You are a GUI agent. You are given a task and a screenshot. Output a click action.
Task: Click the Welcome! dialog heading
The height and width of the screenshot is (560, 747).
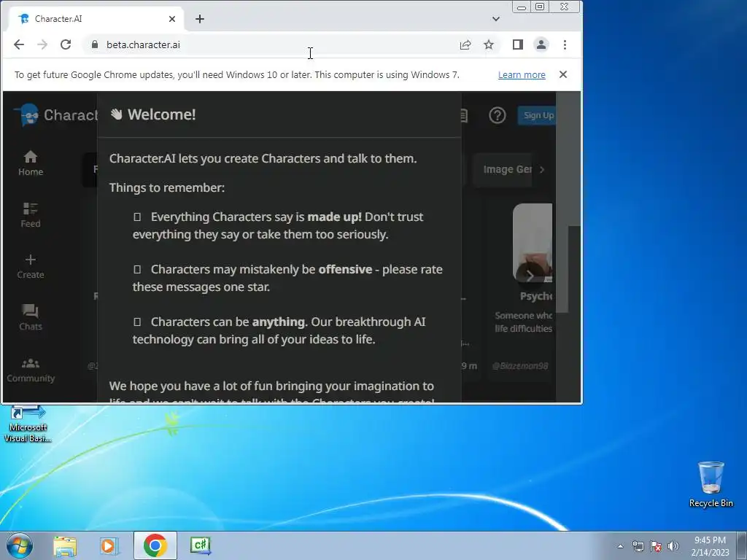tap(153, 114)
